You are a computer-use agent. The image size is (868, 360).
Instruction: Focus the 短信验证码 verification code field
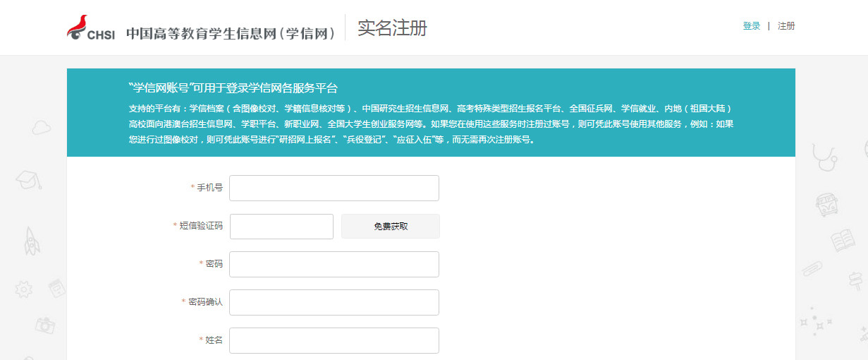point(281,227)
